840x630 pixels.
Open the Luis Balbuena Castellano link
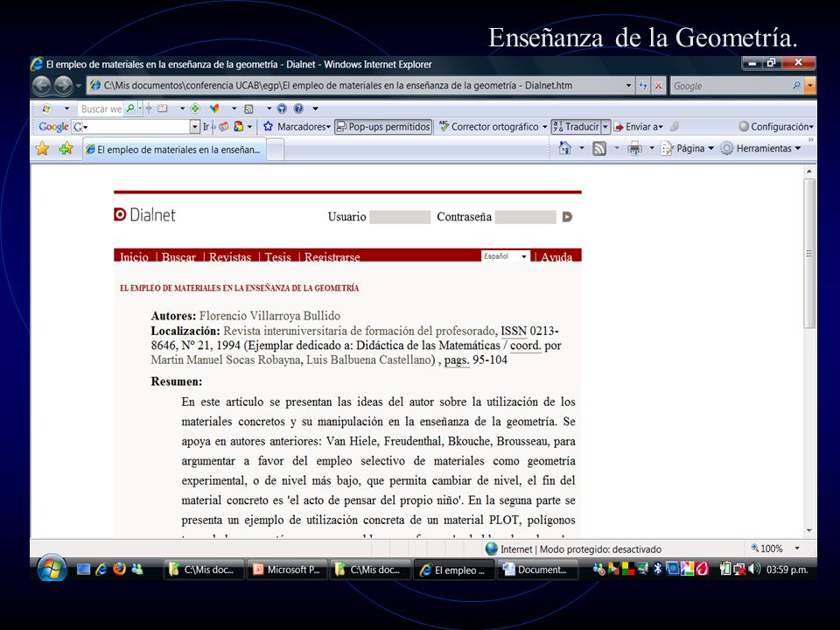[x=368, y=360]
